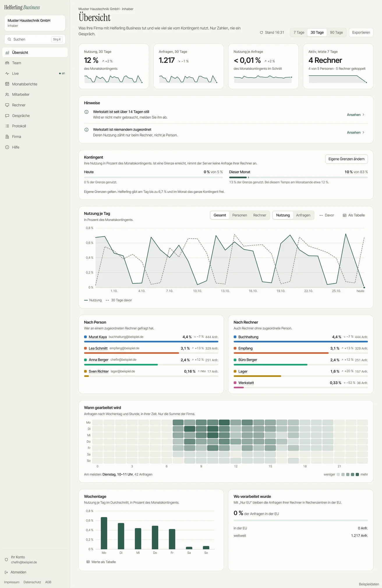Image resolution: width=382 pixels, height=588 pixels.
Task: Show usage chart by Personen
Action: pyautogui.click(x=240, y=215)
